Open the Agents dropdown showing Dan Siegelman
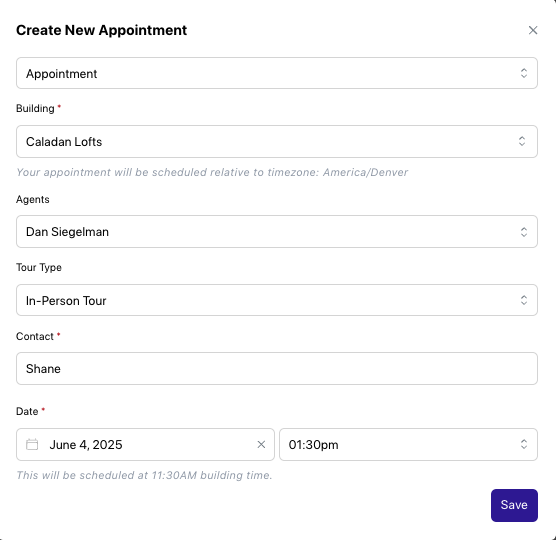 click(x=277, y=232)
